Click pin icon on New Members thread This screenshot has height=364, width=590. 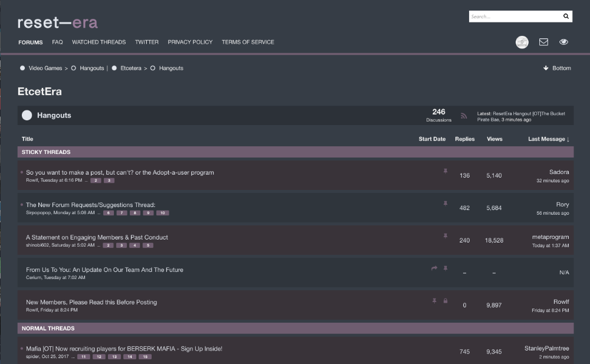434,300
